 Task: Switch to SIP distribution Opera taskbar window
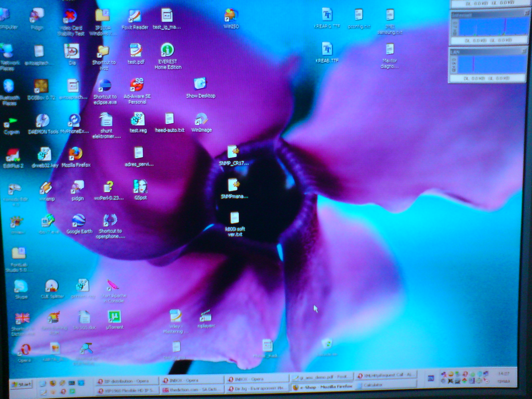click(126, 381)
